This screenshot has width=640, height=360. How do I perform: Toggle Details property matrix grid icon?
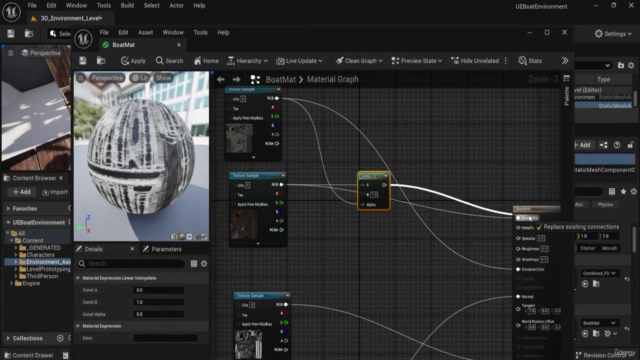point(194,264)
